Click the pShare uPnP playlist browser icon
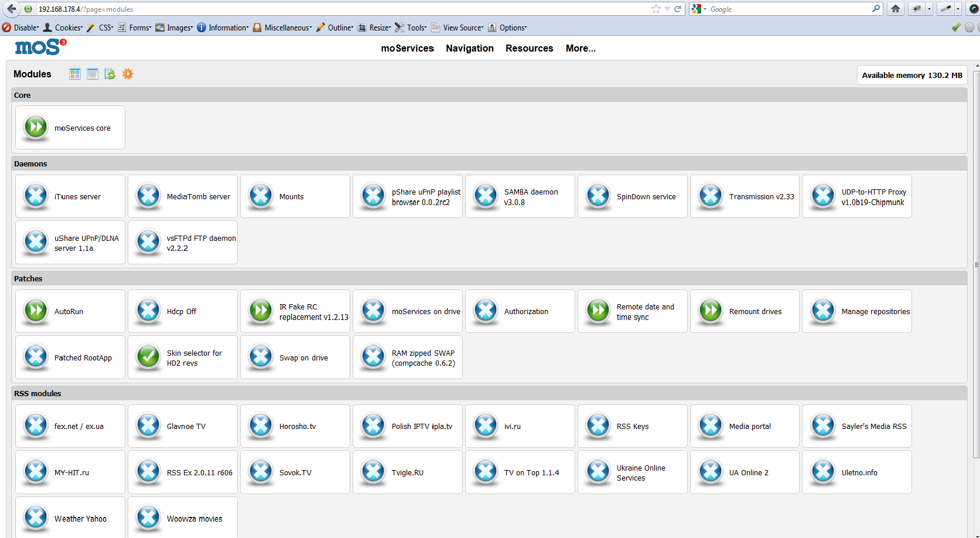The height and width of the screenshot is (538, 980). (373, 196)
